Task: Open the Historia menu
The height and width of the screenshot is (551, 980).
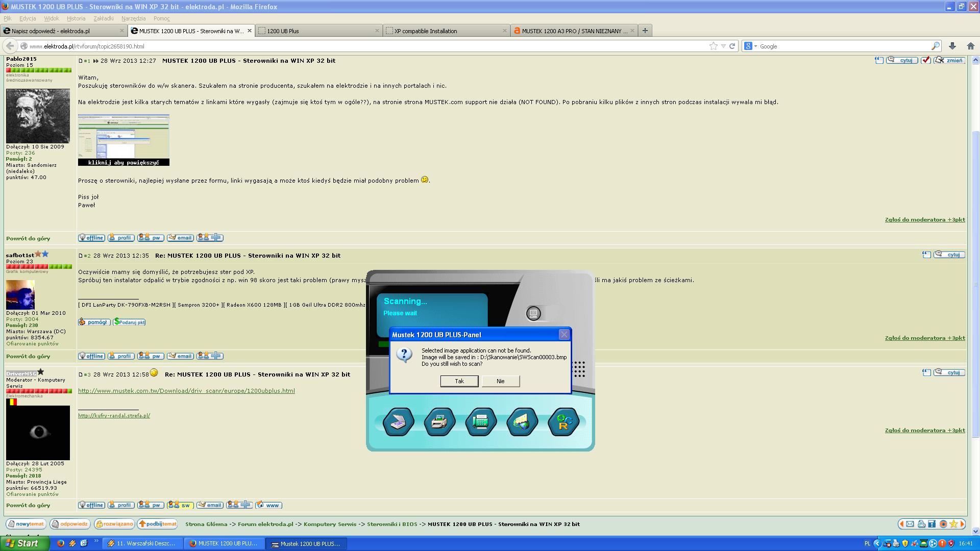Action: [76, 18]
